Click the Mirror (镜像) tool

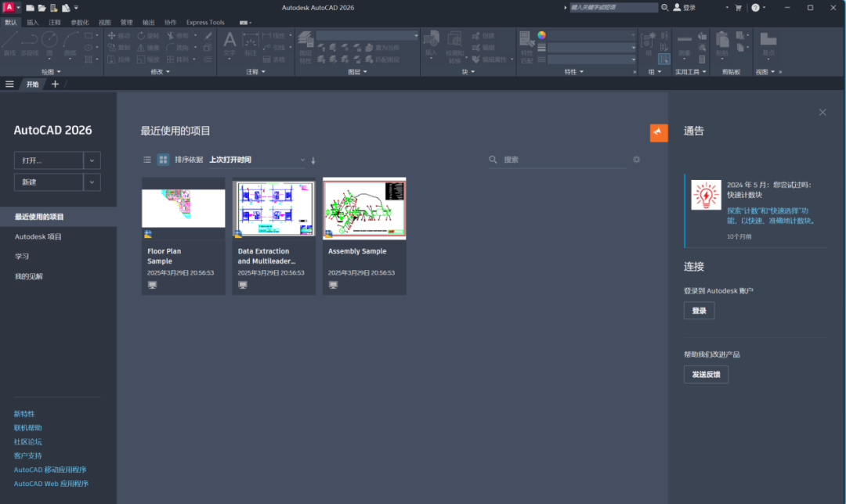pos(148,48)
